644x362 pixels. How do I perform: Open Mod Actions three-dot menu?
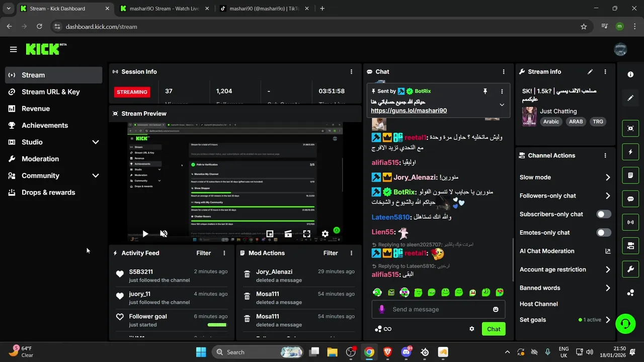click(x=351, y=253)
